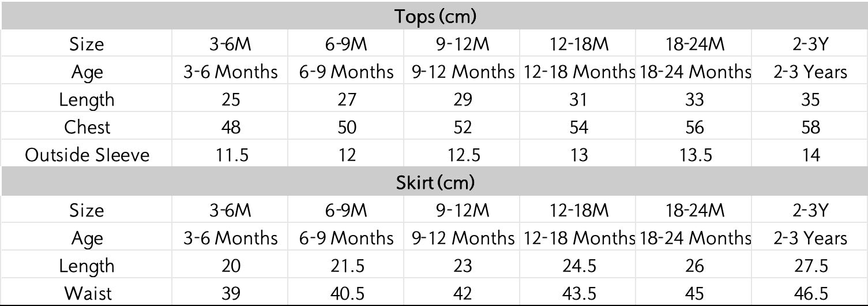This screenshot has width=868, height=306.
Task: Select the Outside Sleeve row label
Action: pos(87,155)
